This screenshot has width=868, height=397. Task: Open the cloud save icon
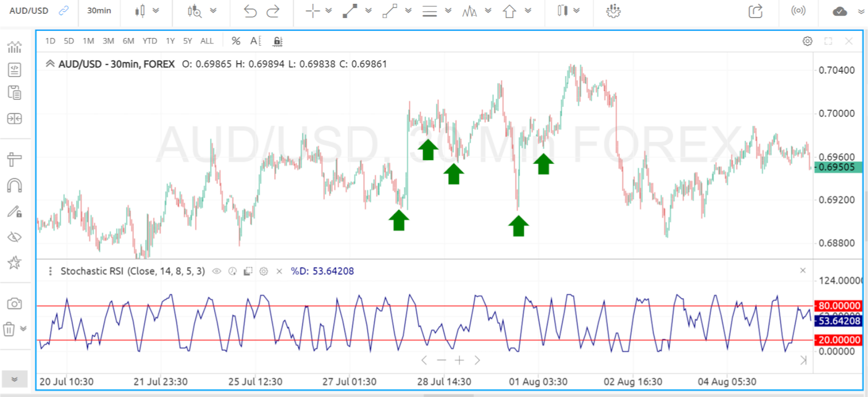(x=840, y=11)
